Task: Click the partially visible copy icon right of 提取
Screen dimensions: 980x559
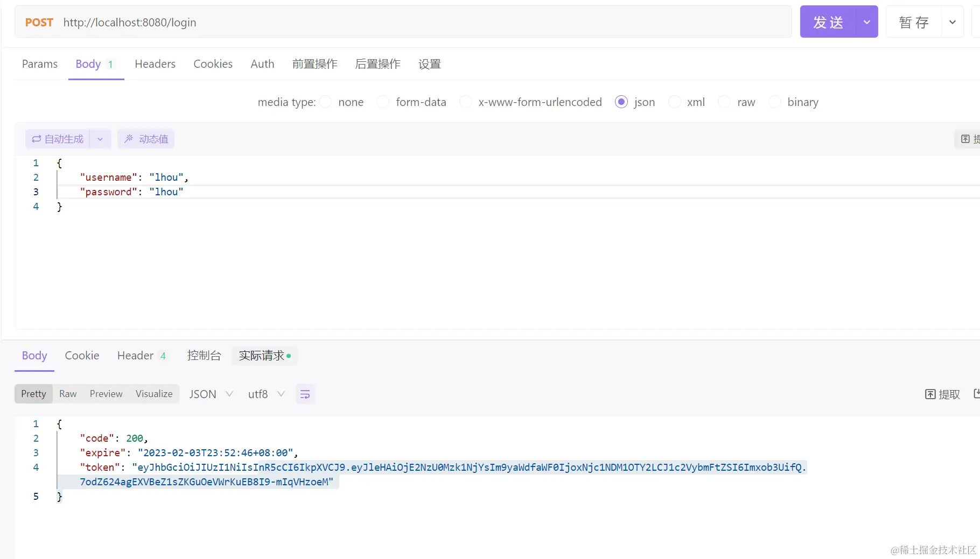Action: click(977, 394)
